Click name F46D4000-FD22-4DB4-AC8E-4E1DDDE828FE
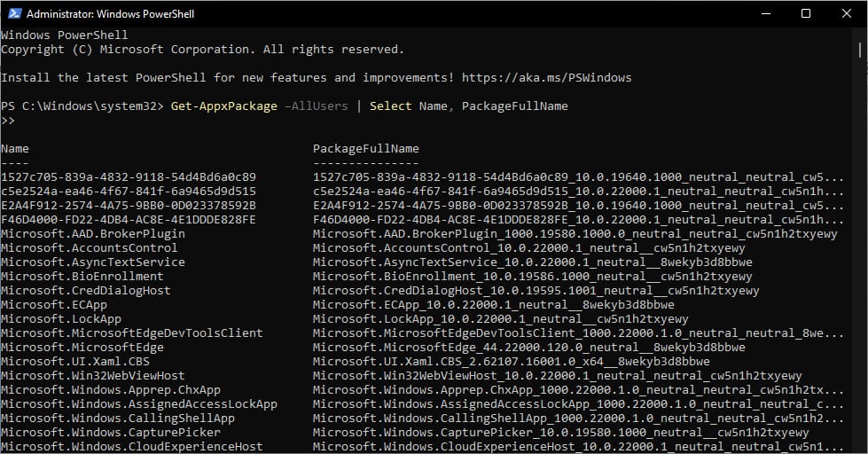Image resolution: width=868 pixels, height=454 pixels. pos(129,220)
